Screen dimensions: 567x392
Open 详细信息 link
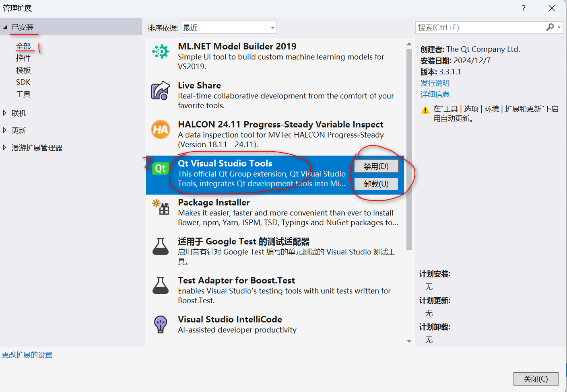click(435, 94)
